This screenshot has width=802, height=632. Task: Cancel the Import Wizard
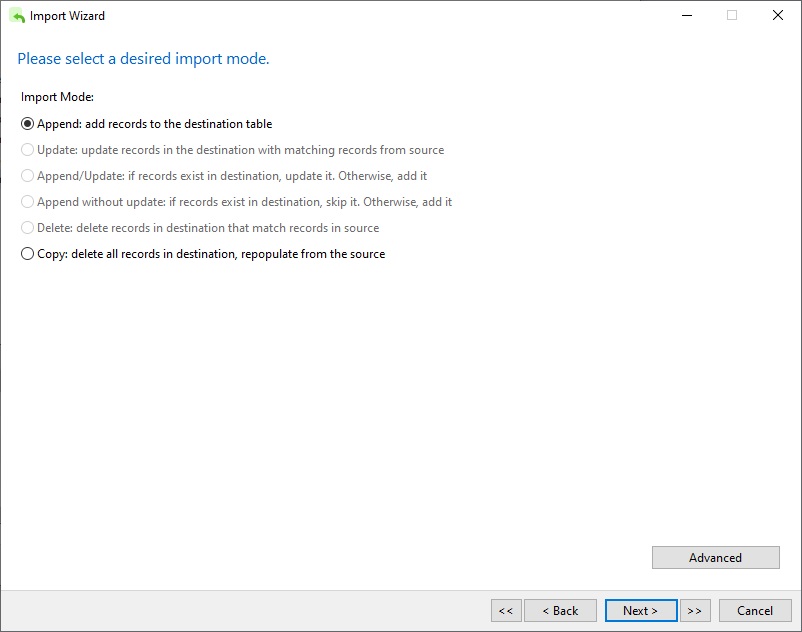pos(755,611)
